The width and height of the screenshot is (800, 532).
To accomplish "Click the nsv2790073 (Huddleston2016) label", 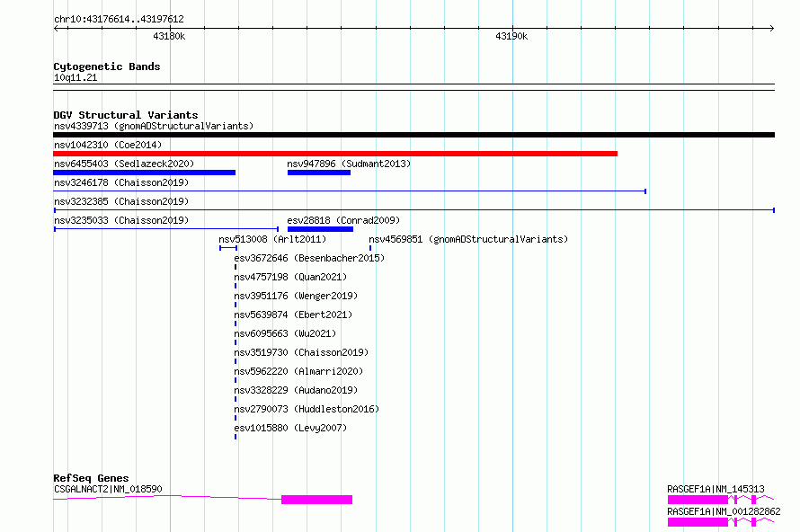I will click(x=307, y=409).
